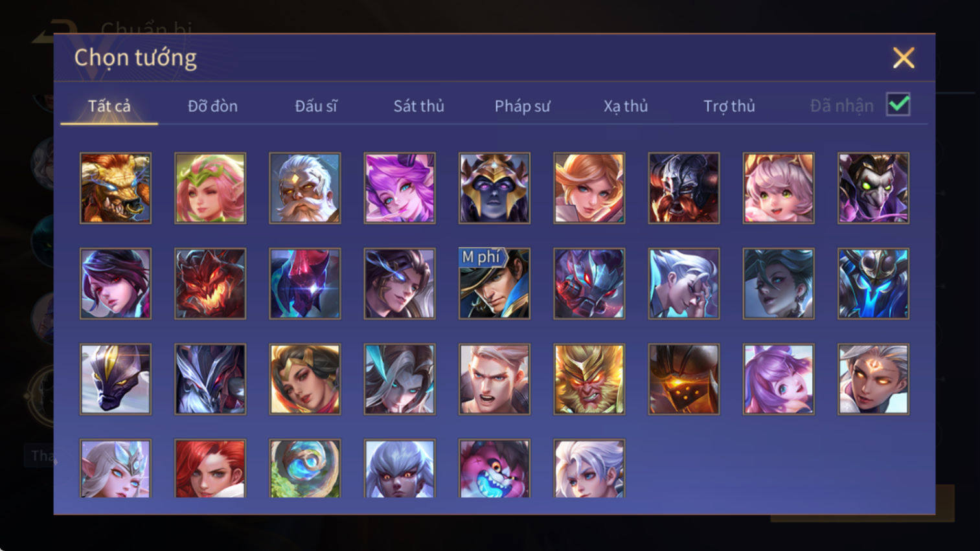The image size is (980, 551).
Task: Select the golden monkey king hero
Action: 589,379
